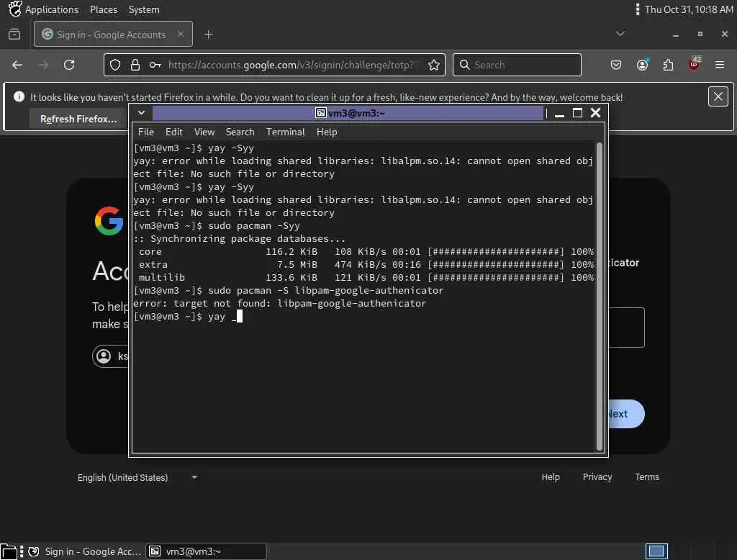Click the show desktop icon in bottom panel
The image size is (737, 560).
(9, 551)
